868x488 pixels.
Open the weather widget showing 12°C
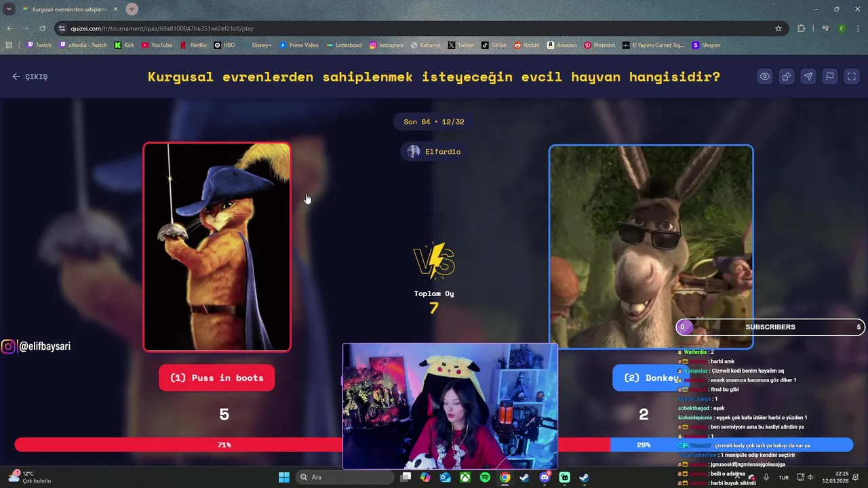coord(30,477)
